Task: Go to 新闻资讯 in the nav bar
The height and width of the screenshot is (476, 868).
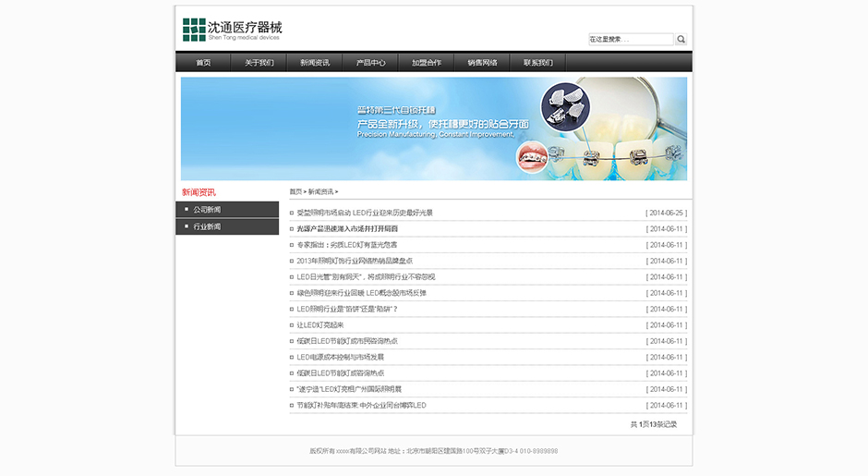Action: pyautogui.click(x=315, y=63)
